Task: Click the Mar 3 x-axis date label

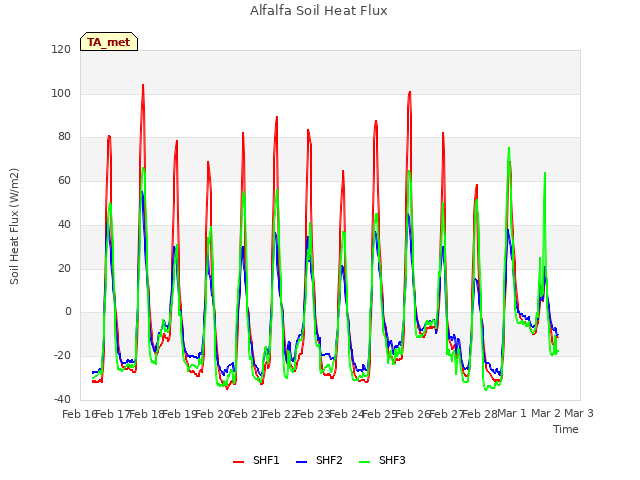Action: pos(579,413)
